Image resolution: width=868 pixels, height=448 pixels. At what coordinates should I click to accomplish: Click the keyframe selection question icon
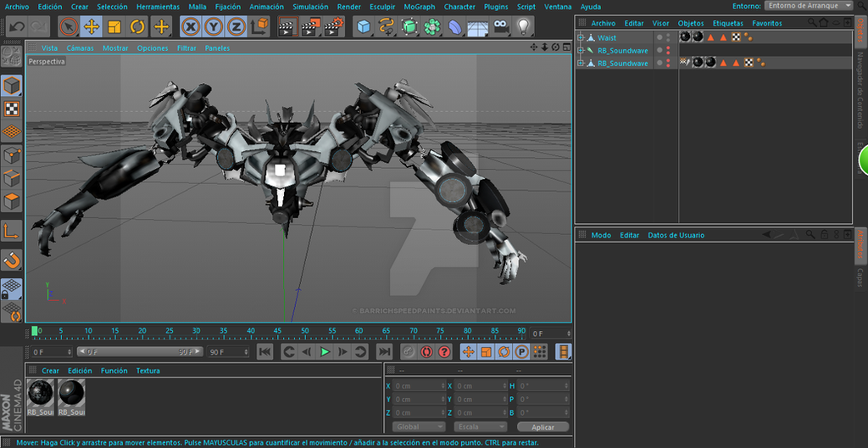click(x=444, y=351)
